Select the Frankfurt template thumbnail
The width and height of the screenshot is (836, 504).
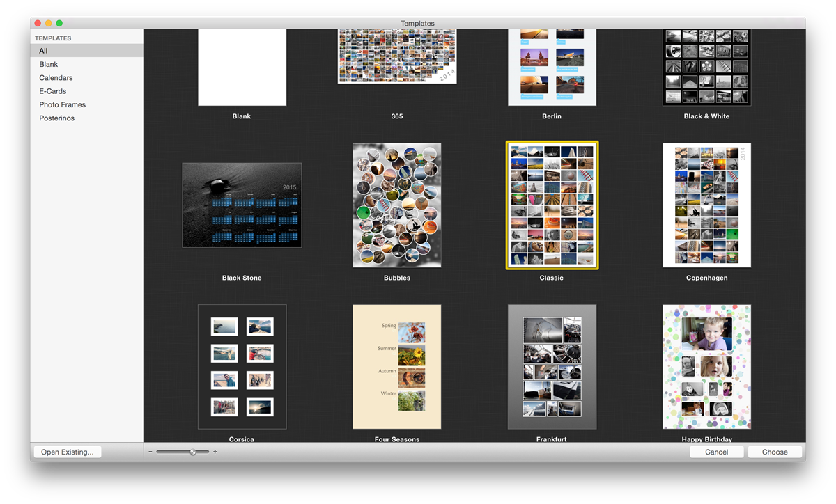click(x=552, y=367)
